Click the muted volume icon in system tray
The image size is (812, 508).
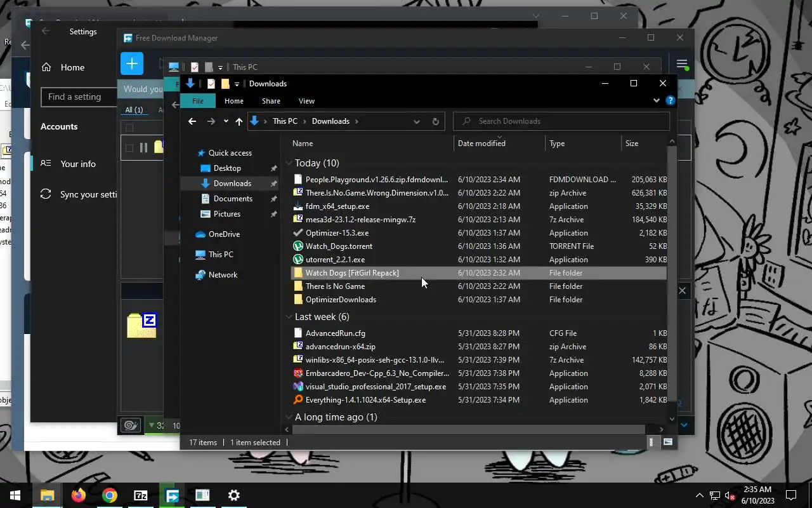730,495
